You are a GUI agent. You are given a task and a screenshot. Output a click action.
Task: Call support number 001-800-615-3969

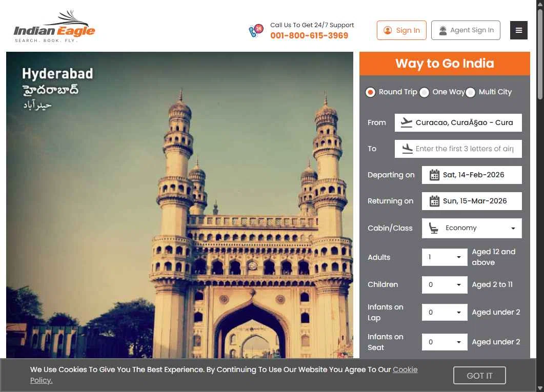point(309,35)
